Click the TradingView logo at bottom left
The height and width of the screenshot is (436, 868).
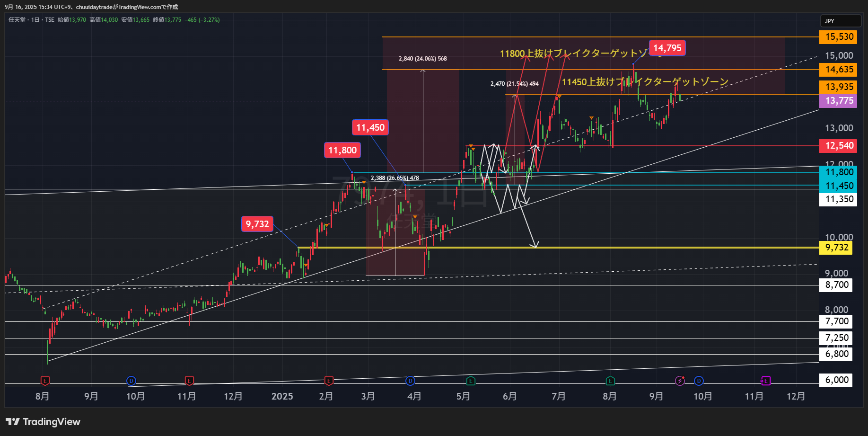43,422
